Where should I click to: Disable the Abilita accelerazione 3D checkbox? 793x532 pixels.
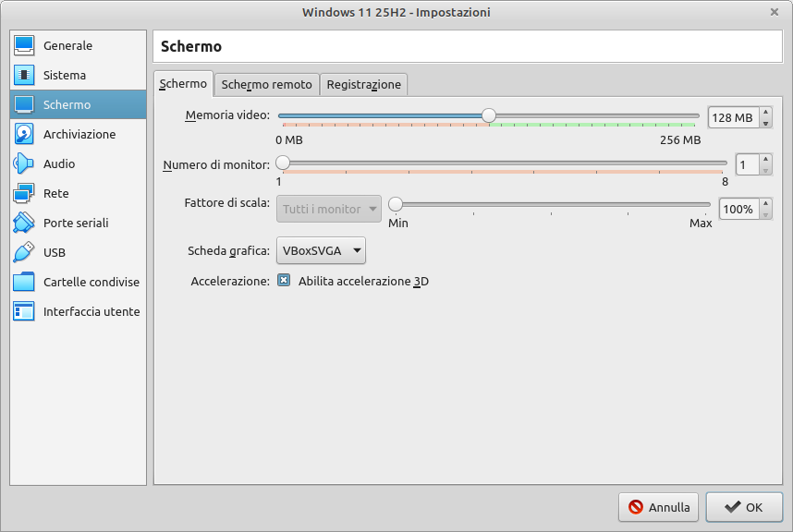[x=284, y=281]
